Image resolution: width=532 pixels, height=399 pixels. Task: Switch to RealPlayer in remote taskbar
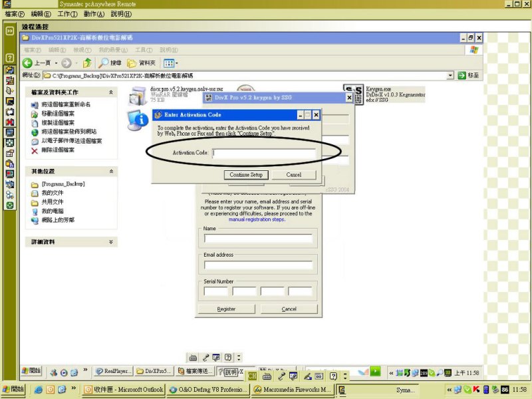113,371
